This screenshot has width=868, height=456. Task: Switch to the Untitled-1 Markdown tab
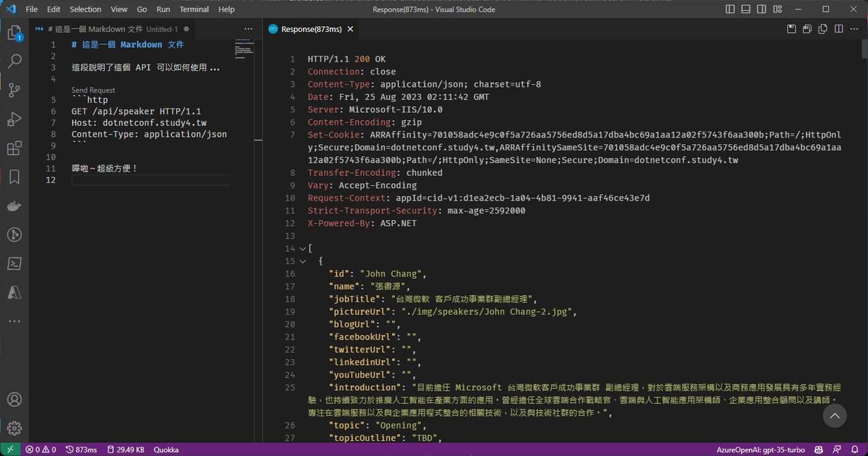click(113, 29)
